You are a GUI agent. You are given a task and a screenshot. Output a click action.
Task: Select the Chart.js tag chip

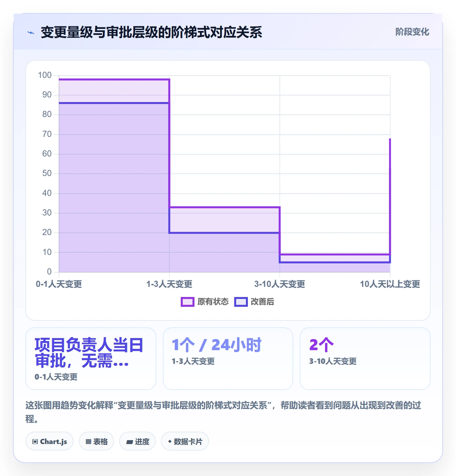pyautogui.click(x=50, y=441)
